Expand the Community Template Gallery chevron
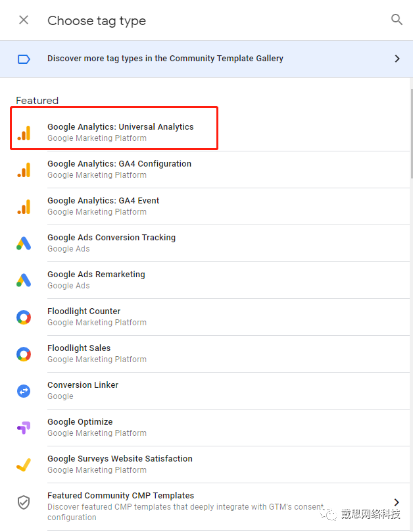 (397, 59)
